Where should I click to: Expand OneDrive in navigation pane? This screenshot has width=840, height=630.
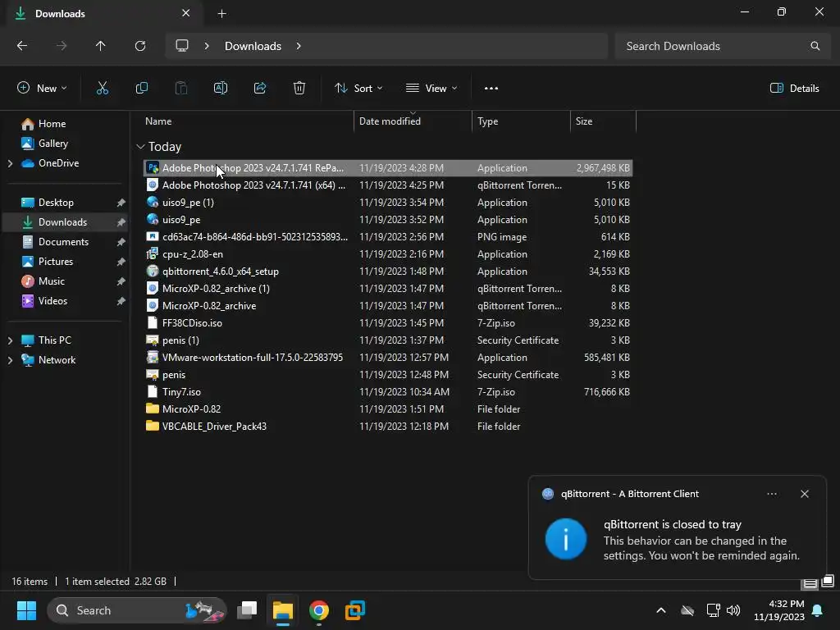tap(10, 163)
